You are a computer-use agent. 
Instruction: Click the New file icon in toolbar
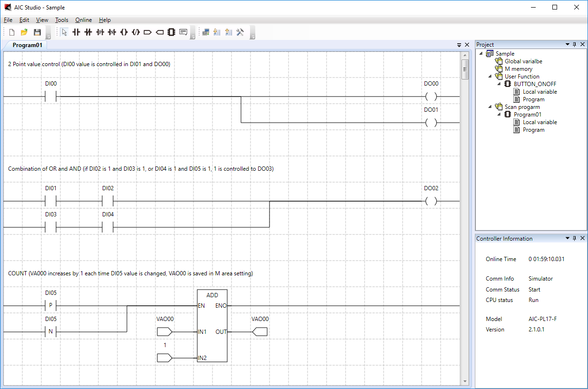[x=12, y=32]
